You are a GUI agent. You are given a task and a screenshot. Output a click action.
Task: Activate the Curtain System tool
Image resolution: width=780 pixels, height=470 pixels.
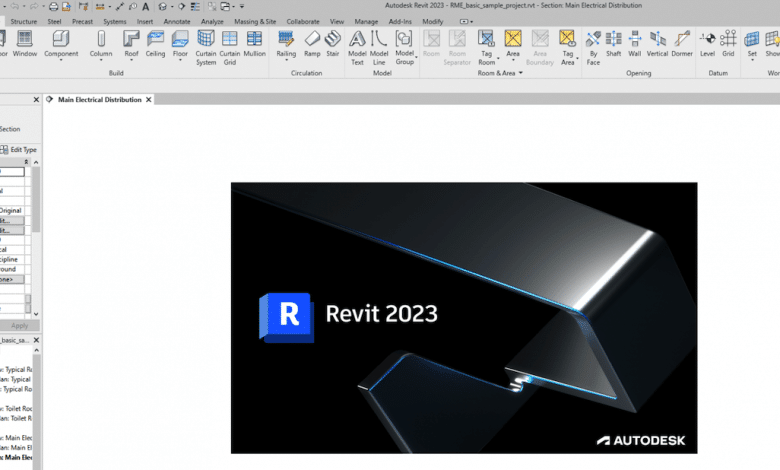(206, 48)
